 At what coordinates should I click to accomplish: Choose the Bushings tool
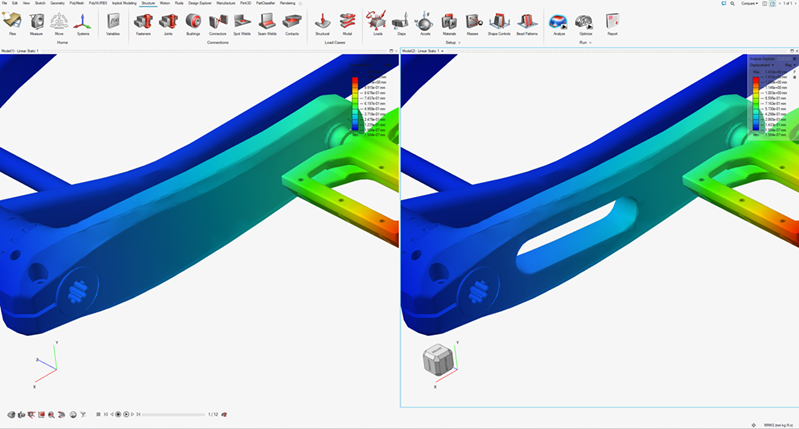pos(193,24)
